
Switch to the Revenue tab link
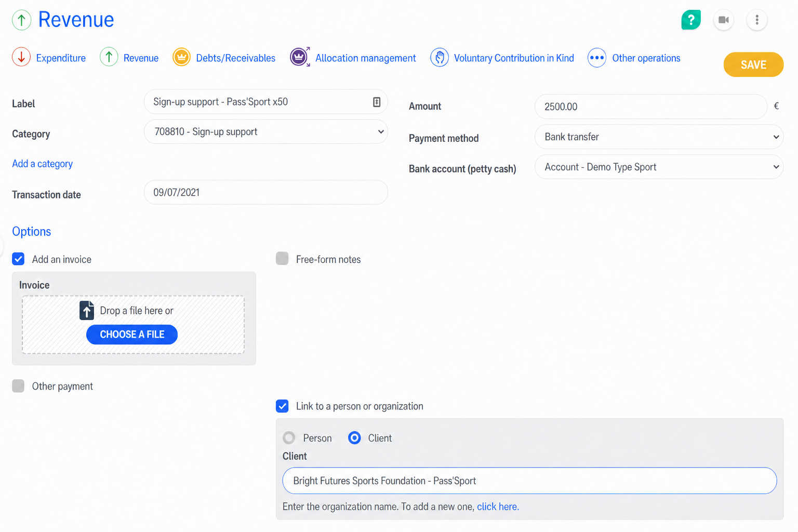141,58
